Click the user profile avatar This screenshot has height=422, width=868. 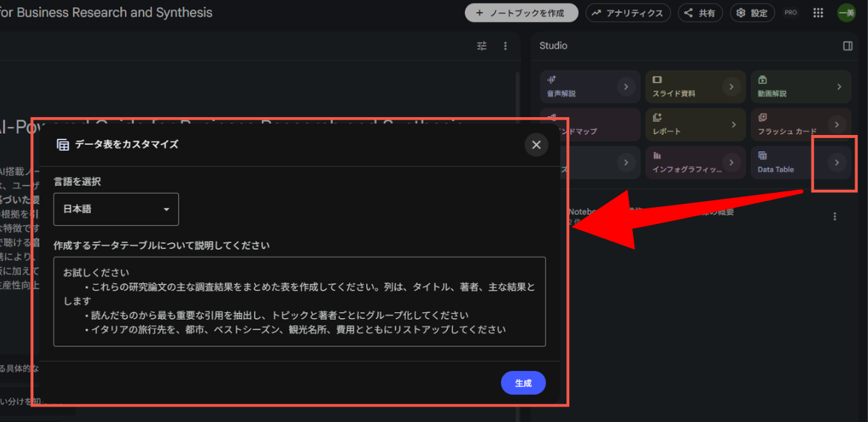[x=847, y=13]
